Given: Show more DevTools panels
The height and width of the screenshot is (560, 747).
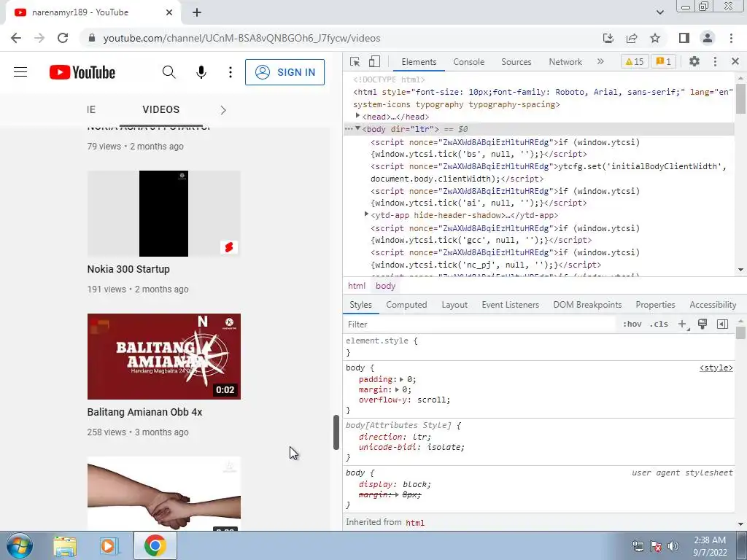Looking at the screenshot, I should click(601, 61).
